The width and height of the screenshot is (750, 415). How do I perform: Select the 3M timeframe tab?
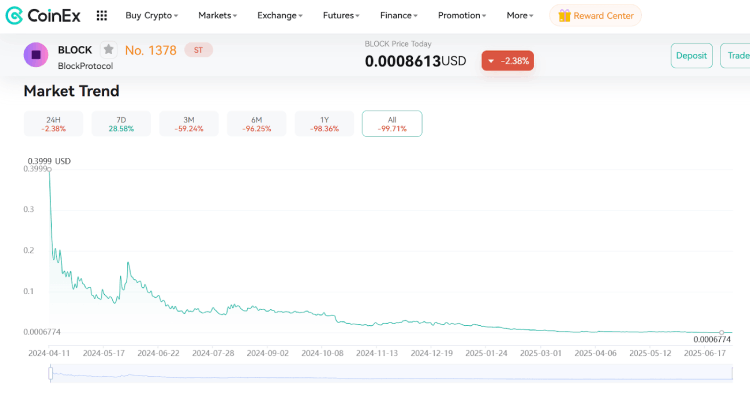(189, 124)
